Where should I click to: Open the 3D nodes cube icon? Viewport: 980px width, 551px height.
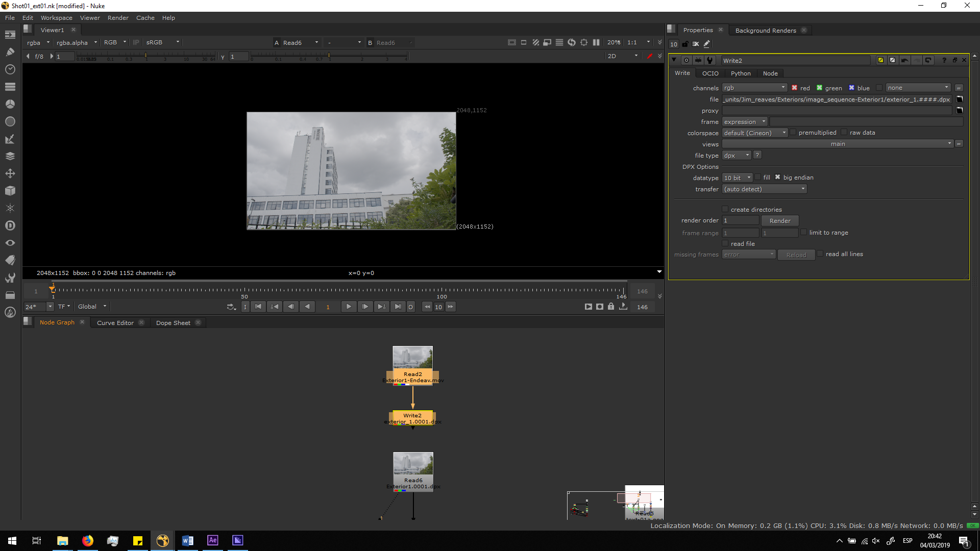coord(10,191)
